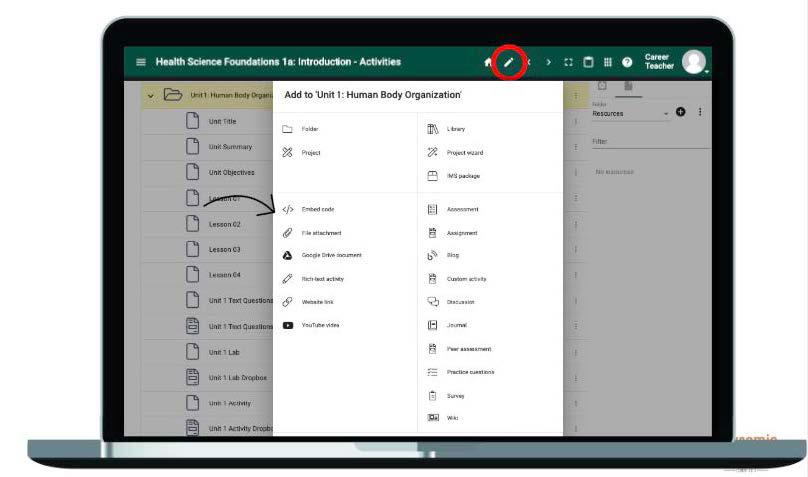The width and height of the screenshot is (808, 477).
Task: Switch to the first side panel tab icon
Action: point(602,86)
